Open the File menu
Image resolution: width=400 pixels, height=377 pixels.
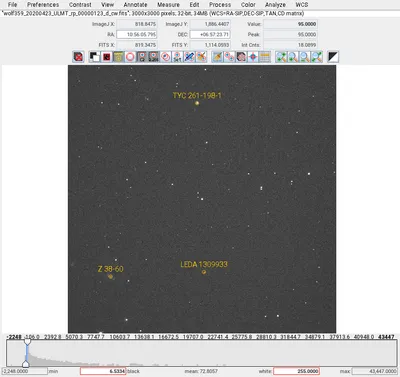(12, 5)
